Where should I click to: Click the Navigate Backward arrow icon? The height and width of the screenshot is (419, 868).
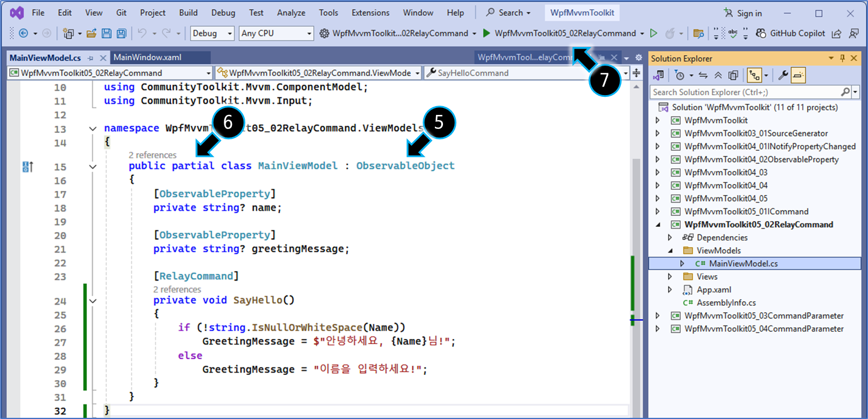[24, 34]
